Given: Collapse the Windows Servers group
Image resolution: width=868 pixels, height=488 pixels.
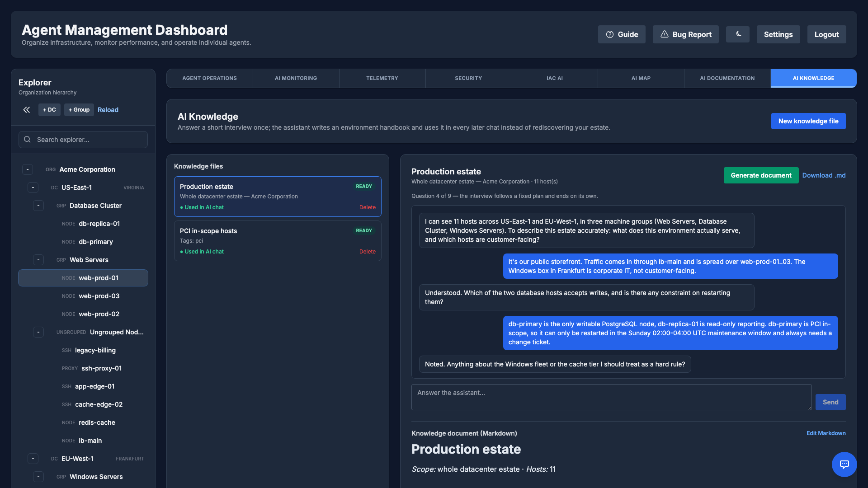Looking at the screenshot, I should [38, 477].
